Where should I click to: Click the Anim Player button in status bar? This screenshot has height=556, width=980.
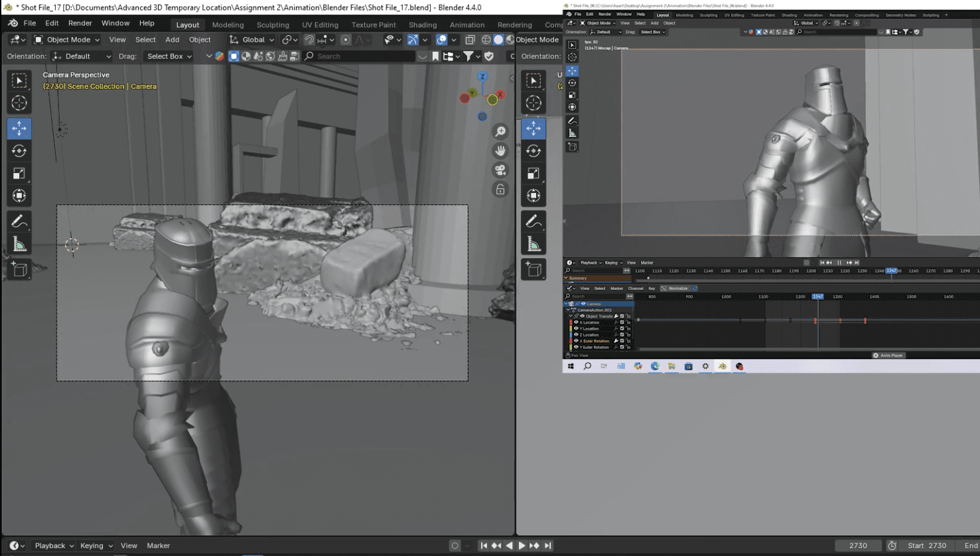click(x=888, y=356)
